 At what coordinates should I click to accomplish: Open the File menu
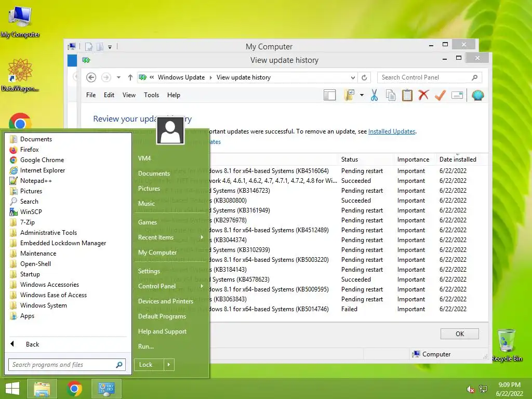click(x=90, y=96)
